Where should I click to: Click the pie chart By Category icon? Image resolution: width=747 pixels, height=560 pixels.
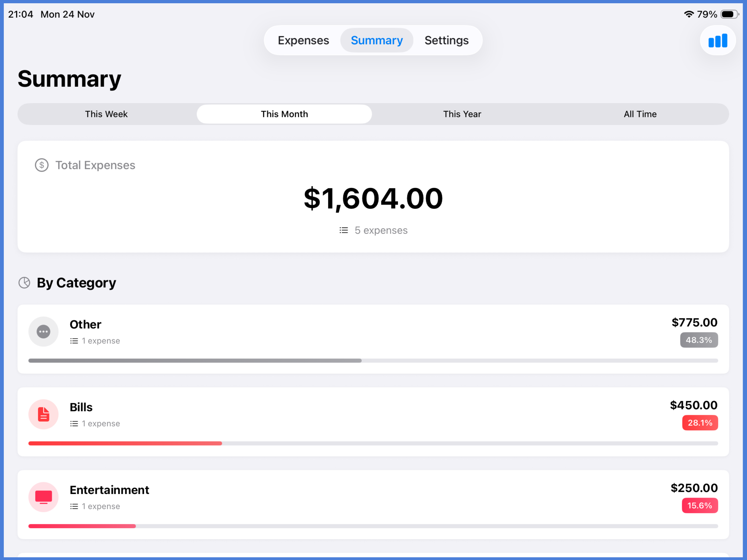pyautogui.click(x=24, y=282)
